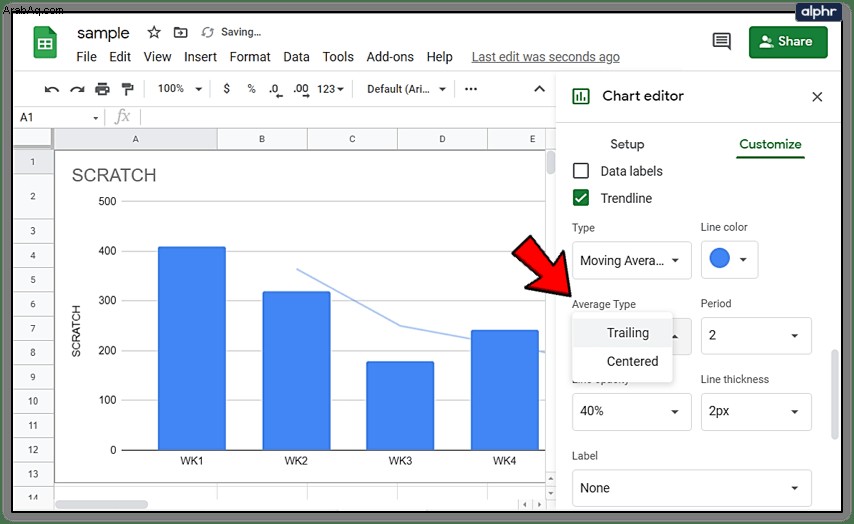Open the Line opacity 40% dropdown
Screen dimensions: 854x524
(631, 411)
